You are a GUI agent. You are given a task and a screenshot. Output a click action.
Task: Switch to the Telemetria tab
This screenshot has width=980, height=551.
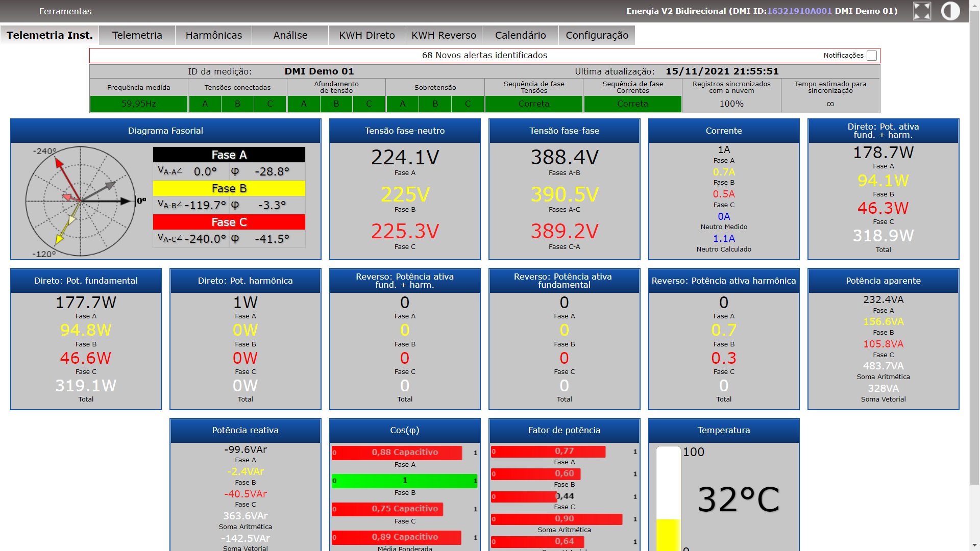click(x=137, y=35)
